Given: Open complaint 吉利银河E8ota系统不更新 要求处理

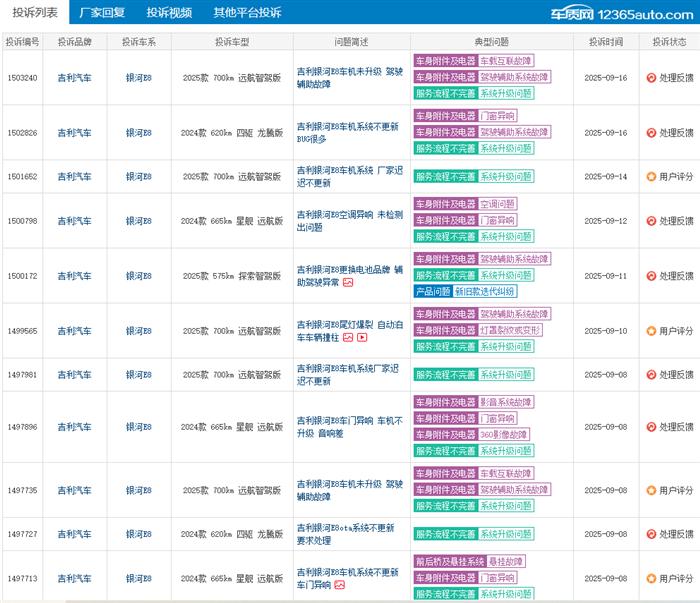Looking at the screenshot, I should [346, 535].
